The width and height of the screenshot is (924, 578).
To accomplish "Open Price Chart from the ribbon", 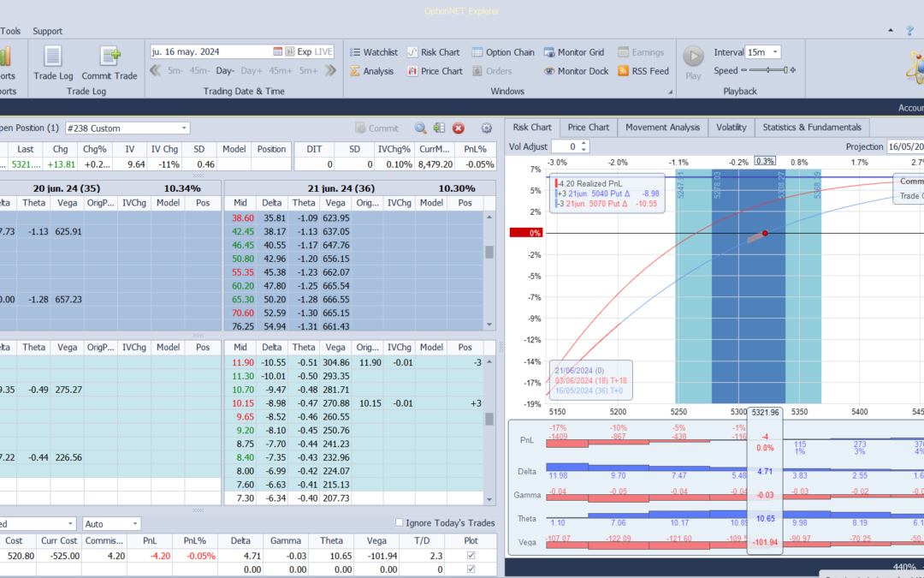I will point(435,71).
